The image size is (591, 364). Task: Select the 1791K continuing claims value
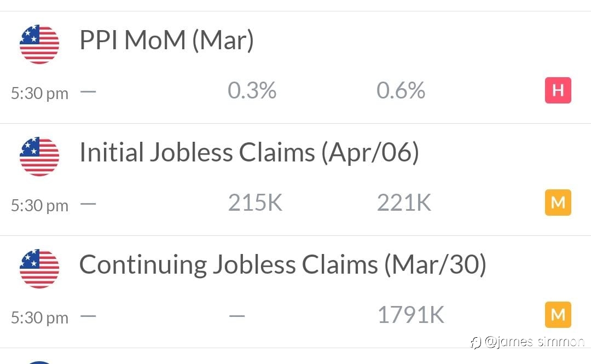(x=411, y=315)
